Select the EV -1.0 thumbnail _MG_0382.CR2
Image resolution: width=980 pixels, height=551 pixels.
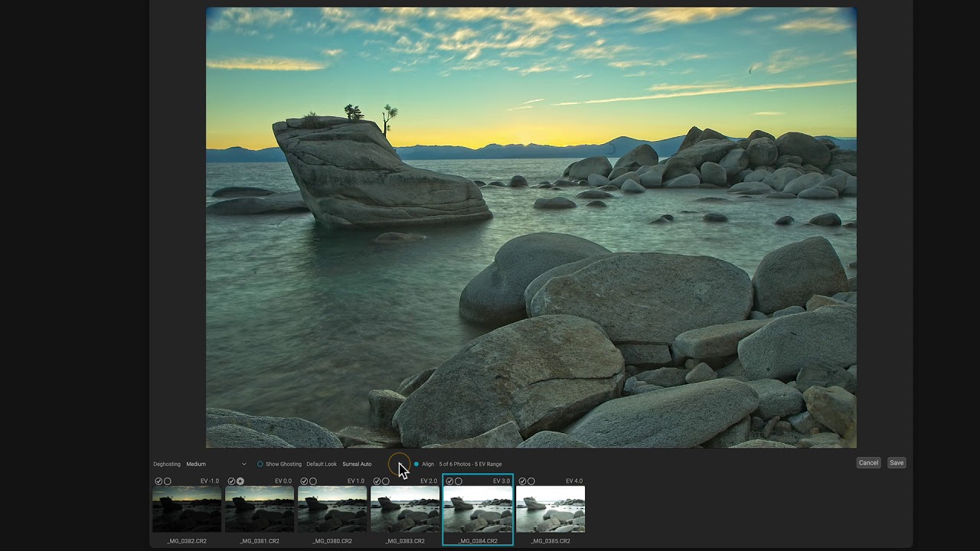coord(187,509)
